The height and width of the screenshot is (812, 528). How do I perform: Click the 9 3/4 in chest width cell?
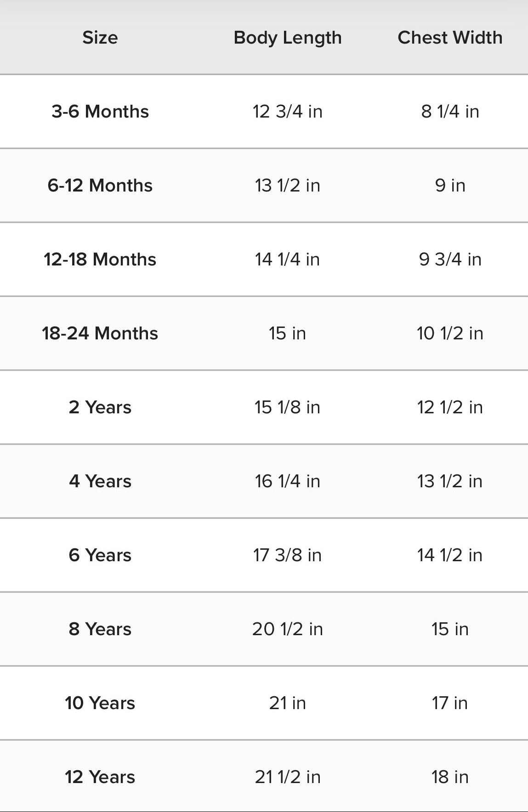450,259
